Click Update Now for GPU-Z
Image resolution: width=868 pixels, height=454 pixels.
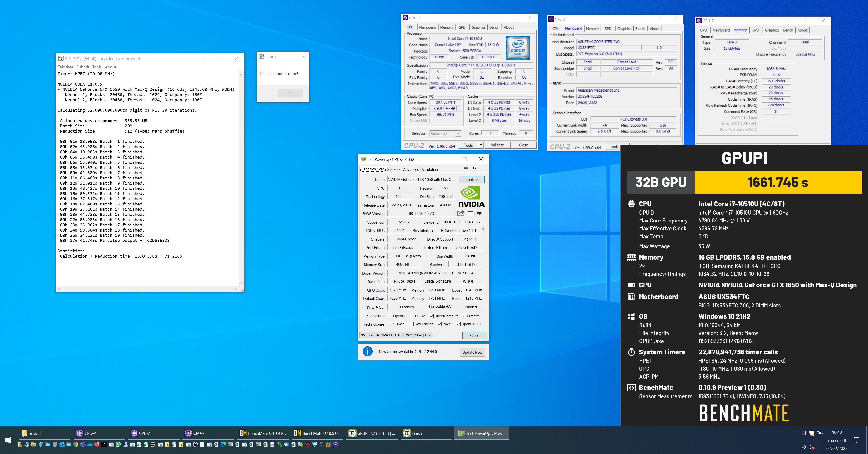pos(472,352)
